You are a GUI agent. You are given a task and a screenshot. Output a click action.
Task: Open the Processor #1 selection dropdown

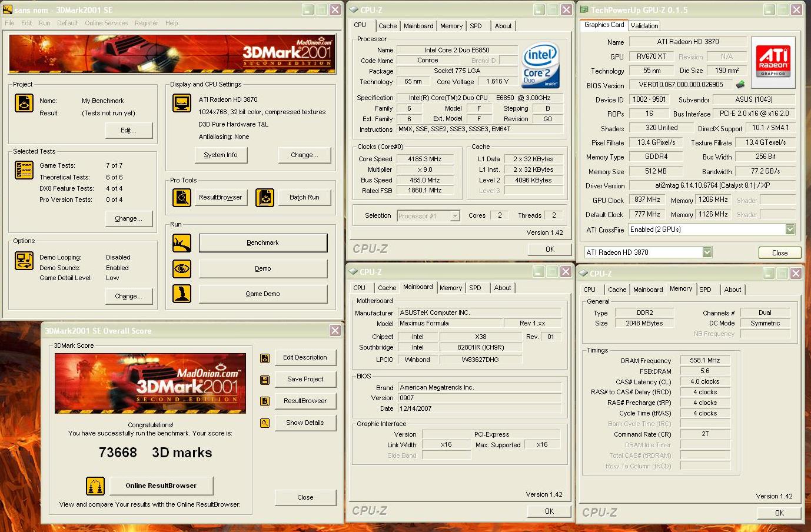[455, 216]
